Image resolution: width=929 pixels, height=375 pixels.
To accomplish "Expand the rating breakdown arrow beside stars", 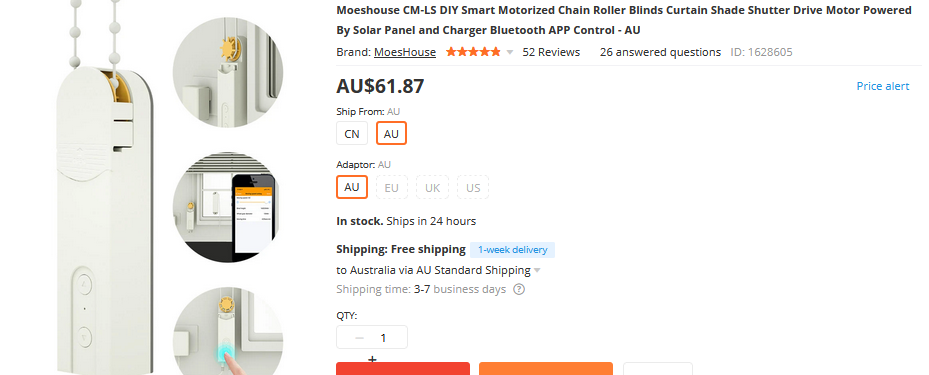I will (510, 53).
